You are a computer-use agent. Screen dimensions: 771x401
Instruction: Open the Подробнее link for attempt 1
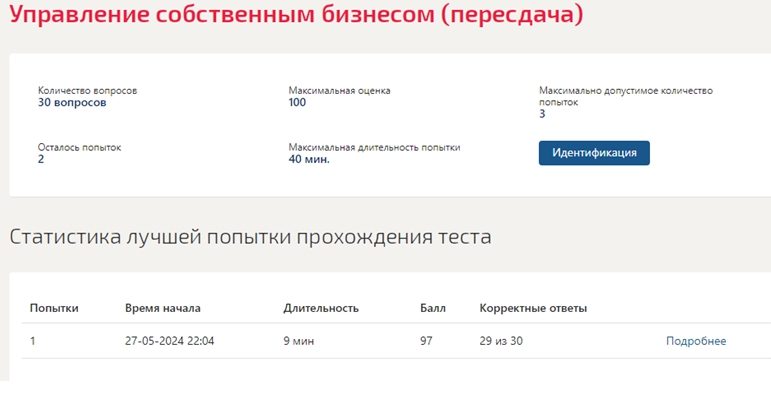696,341
